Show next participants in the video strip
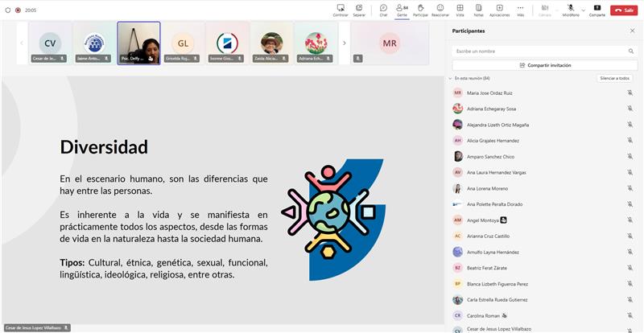 [x=345, y=43]
